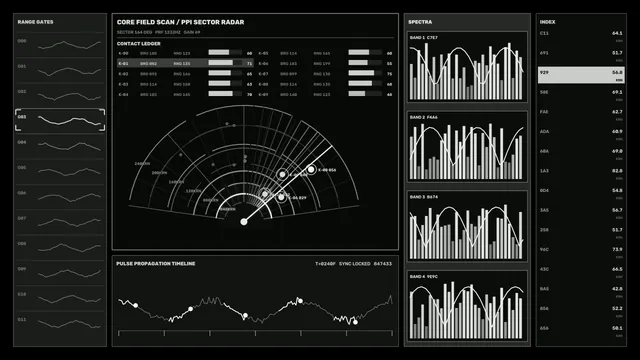The height and width of the screenshot is (360, 640).
Task: Click SYNC LOCKED status in timeline header
Action: point(354,264)
